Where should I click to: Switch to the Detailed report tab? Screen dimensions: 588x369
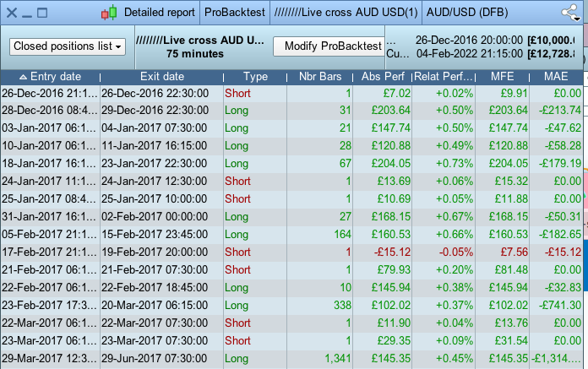click(x=158, y=13)
